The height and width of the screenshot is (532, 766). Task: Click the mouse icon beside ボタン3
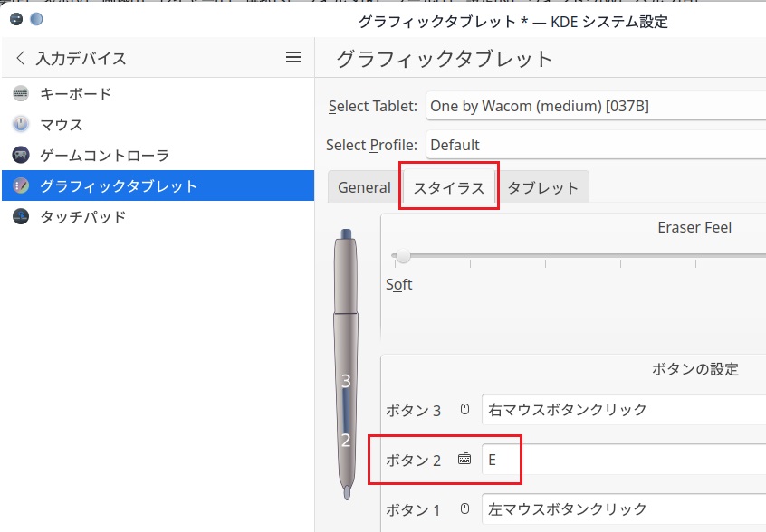pos(465,410)
